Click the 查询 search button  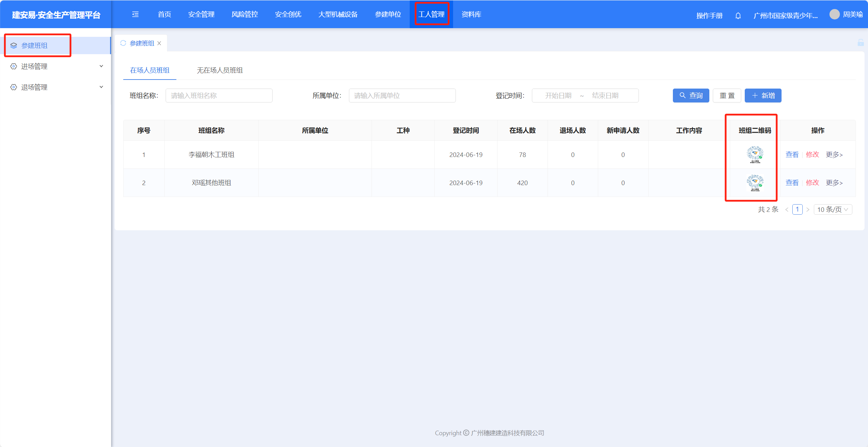click(x=691, y=96)
